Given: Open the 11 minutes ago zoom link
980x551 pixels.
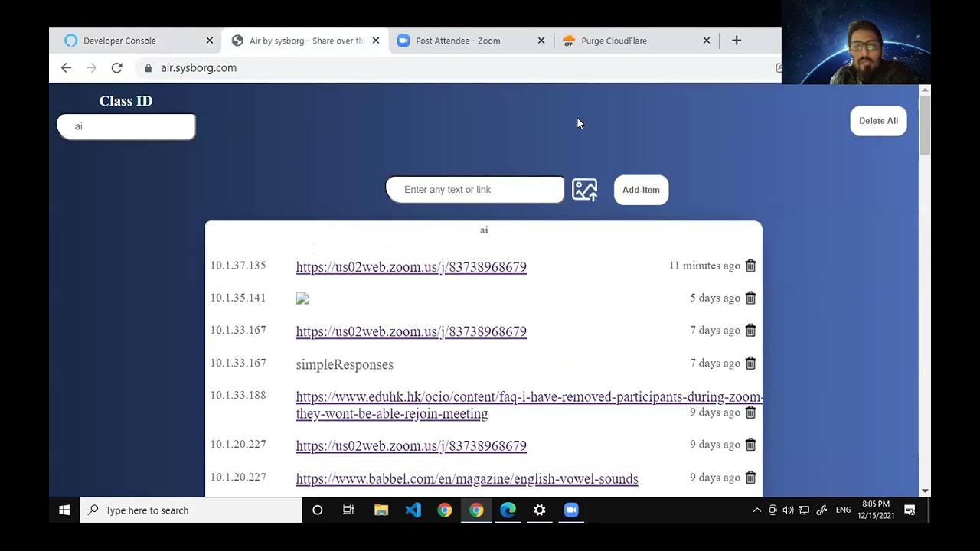Looking at the screenshot, I should [411, 266].
